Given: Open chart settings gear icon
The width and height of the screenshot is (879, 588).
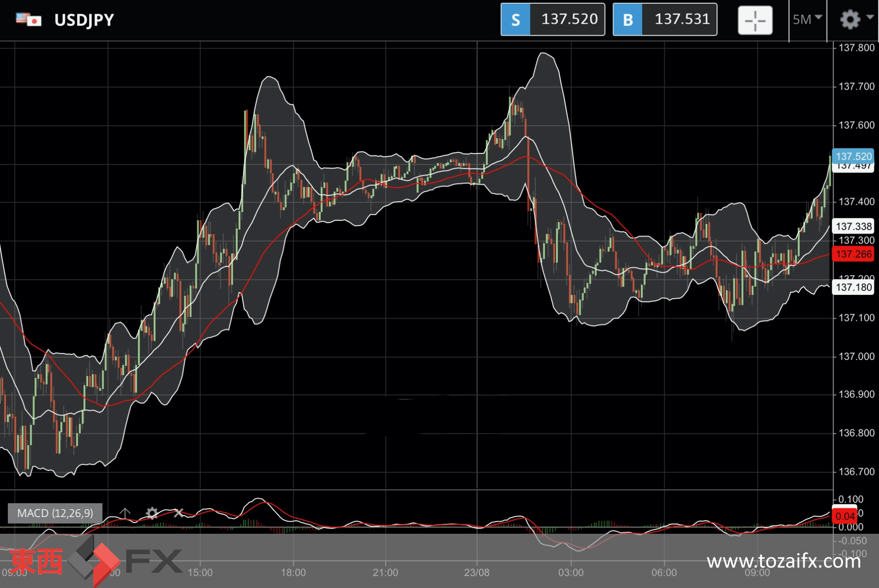Looking at the screenshot, I should pyautogui.click(x=850, y=19).
